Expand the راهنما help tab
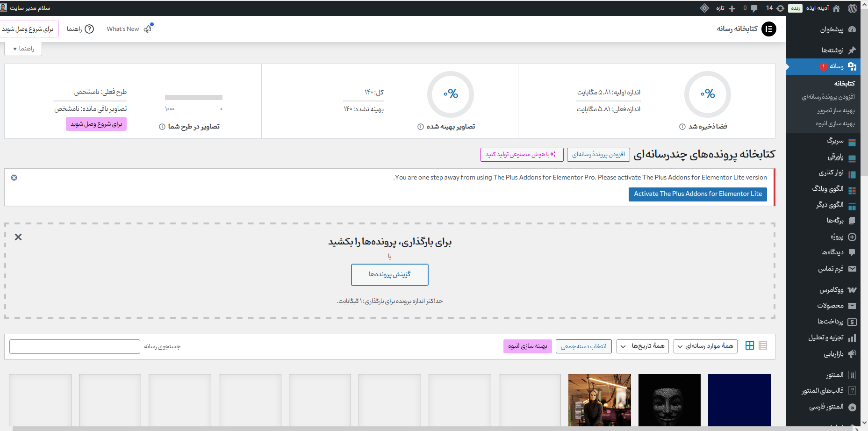Image resolution: width=868 pixels, height=431 pixels. pyautogui.click(x=23, y=49)
